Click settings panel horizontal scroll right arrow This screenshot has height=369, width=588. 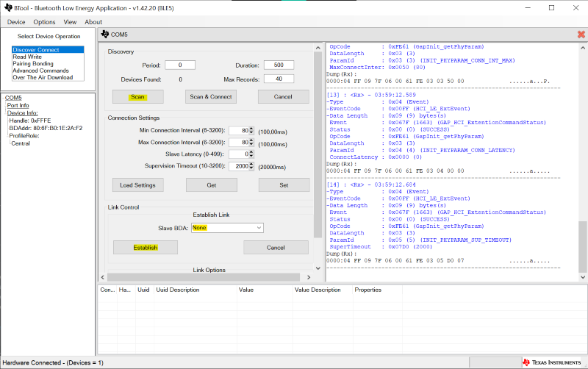coord(309,277)
